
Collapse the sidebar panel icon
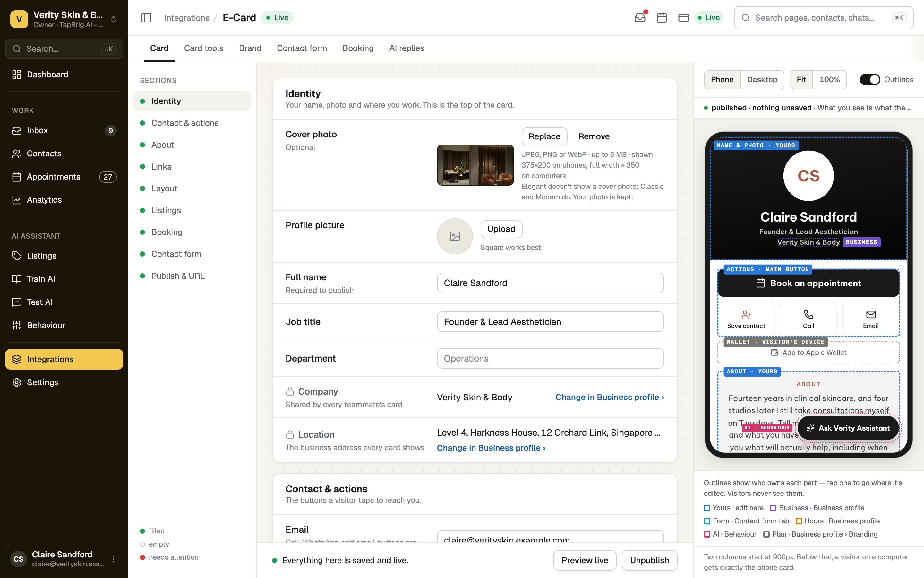coord(146,18)
